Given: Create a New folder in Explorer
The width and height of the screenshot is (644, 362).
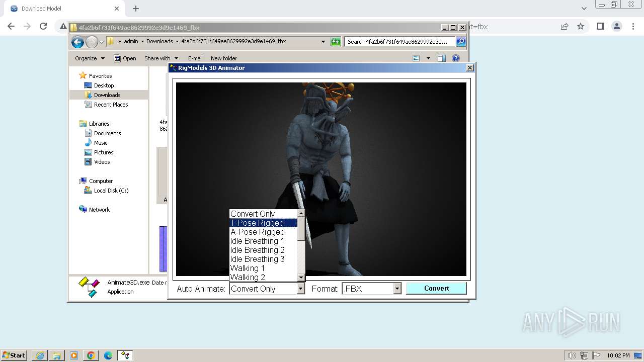Looking at the screenshot, I should (x=224, y=58).
